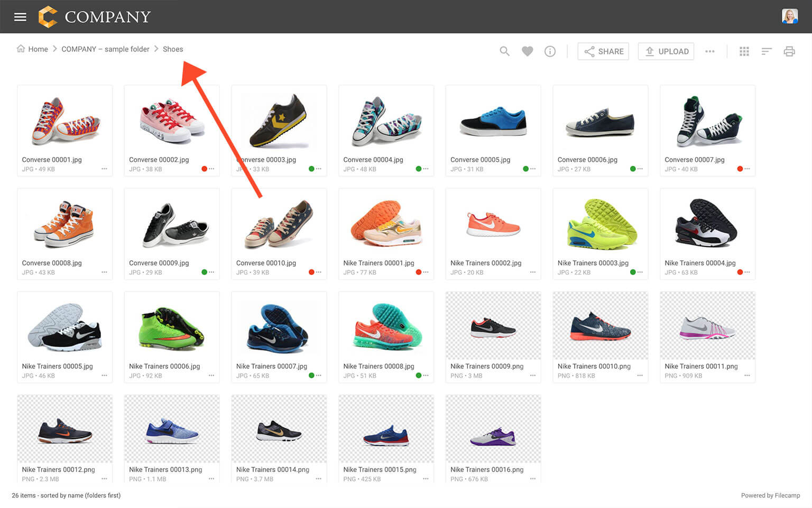Open options menu for Converse 00008.jpg
Image resolution: width=812 pixels, height=508 pixels.
(104, 272)
